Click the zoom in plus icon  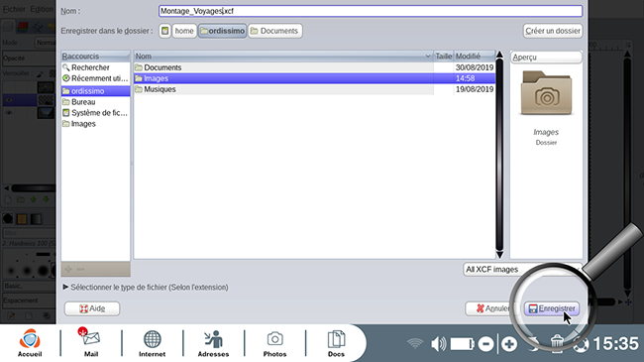(509, 344)
